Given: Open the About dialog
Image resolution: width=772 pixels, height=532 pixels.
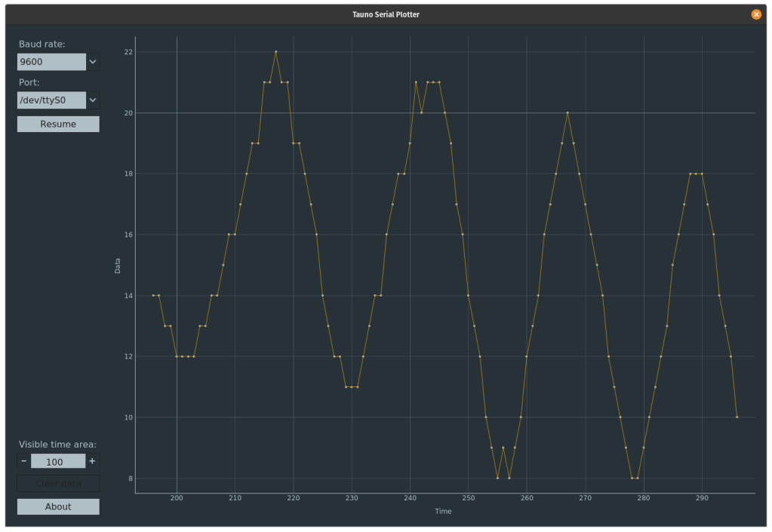Looking at the screenshot, I should [x=58, y=506].
